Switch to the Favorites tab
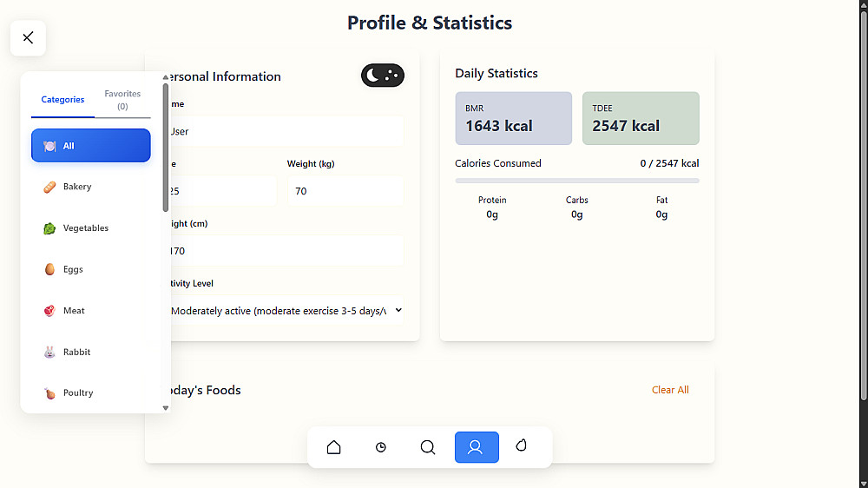This screenshot has height=488, width=868. [x=122, y=100]
